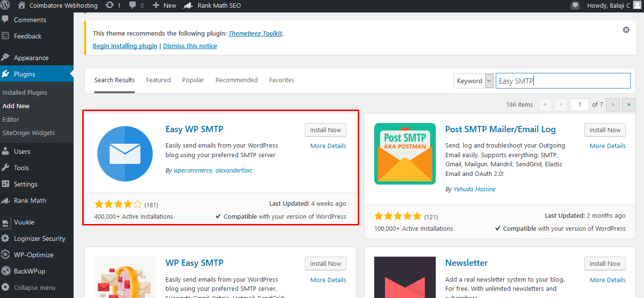Click the user avatar icon
This screenshot has width=644, height=298.
637,5
